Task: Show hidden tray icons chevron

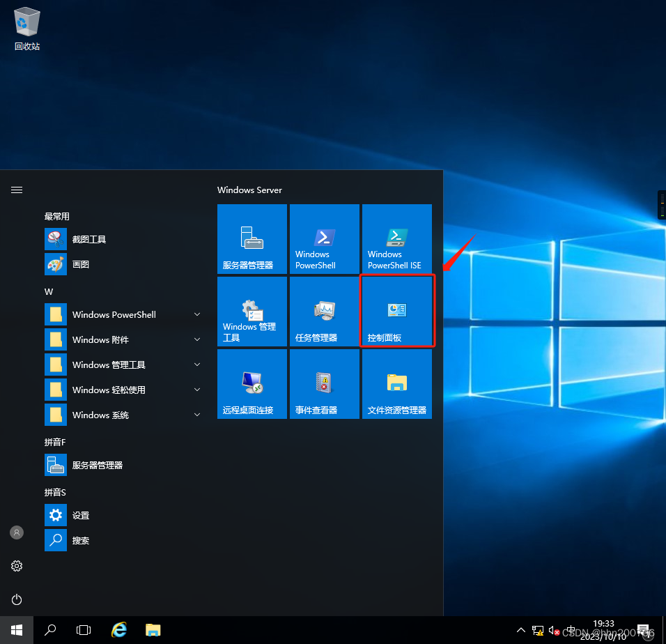Action: 521,630
